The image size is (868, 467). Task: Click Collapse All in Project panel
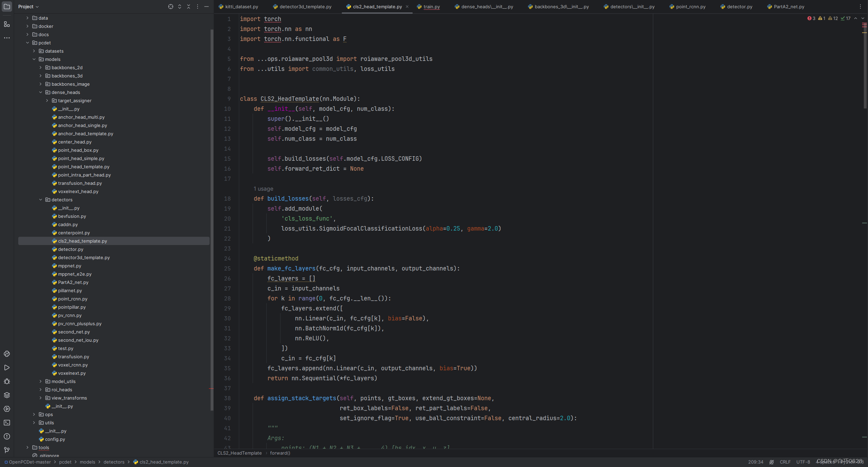tap(188, 7)
